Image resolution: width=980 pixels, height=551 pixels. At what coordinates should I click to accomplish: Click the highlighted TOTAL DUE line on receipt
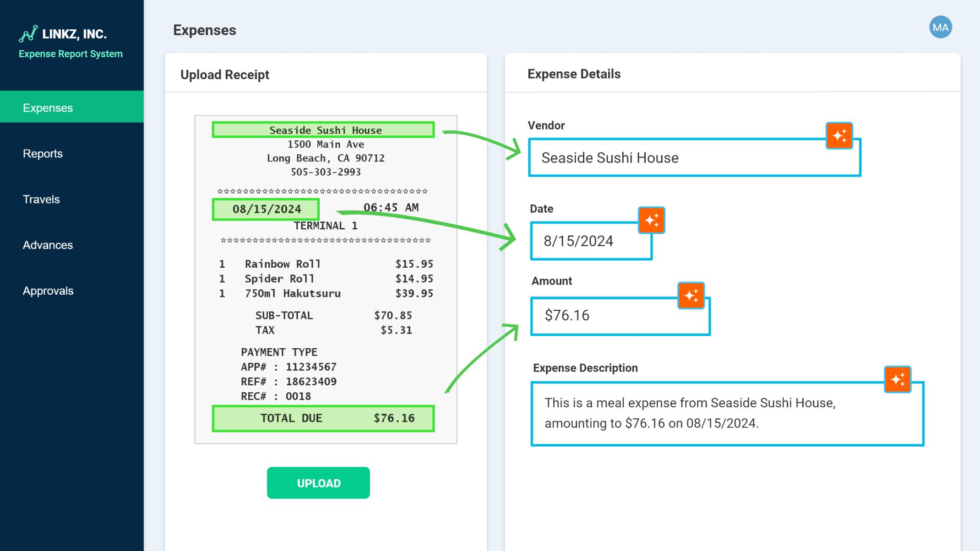tap(323, 418)
